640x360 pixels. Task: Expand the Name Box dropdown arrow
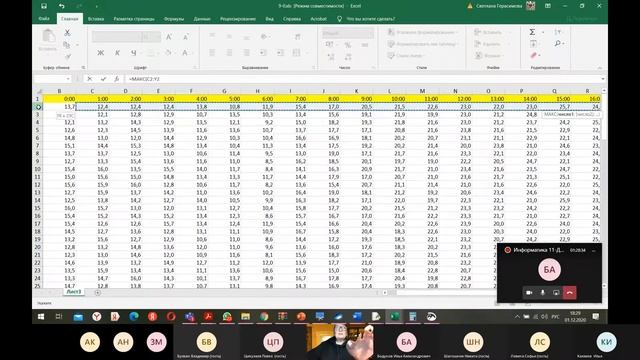[x=68, y=79]
